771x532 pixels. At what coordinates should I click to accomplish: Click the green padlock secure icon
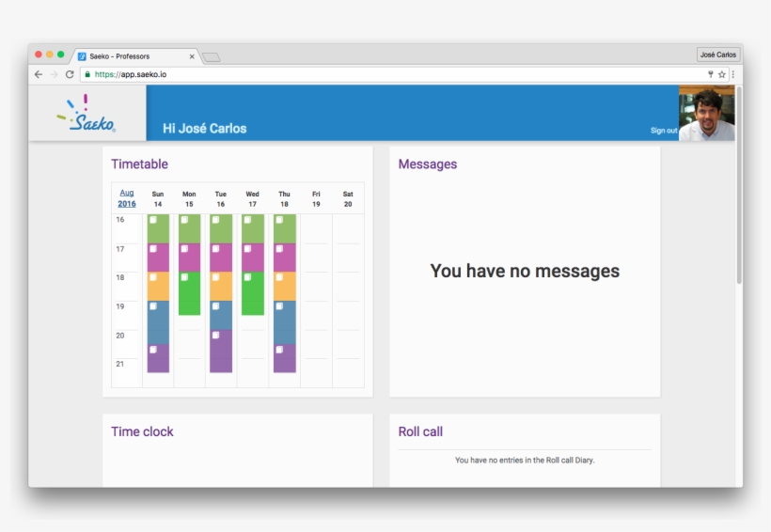click(x=87, y=74)
